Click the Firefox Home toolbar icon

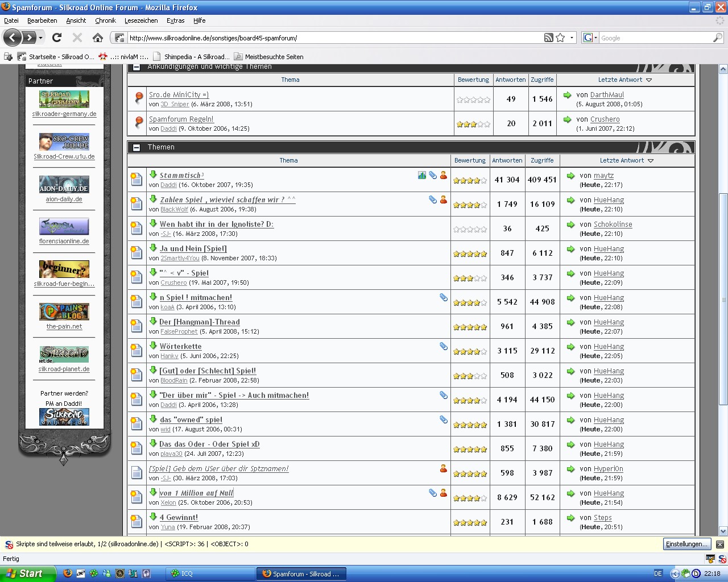click(x=98, y=38)
